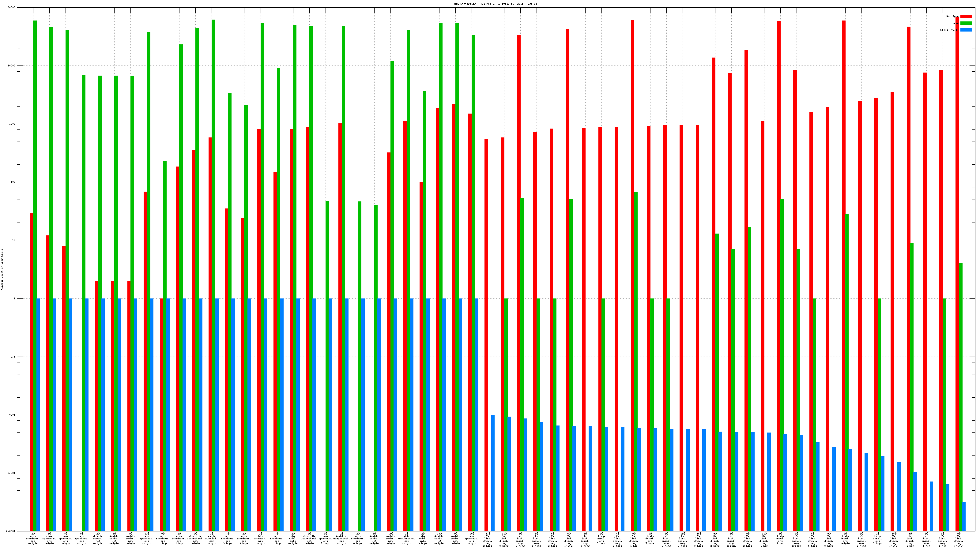Select the RBL Statistics chart title

[495, 4]
